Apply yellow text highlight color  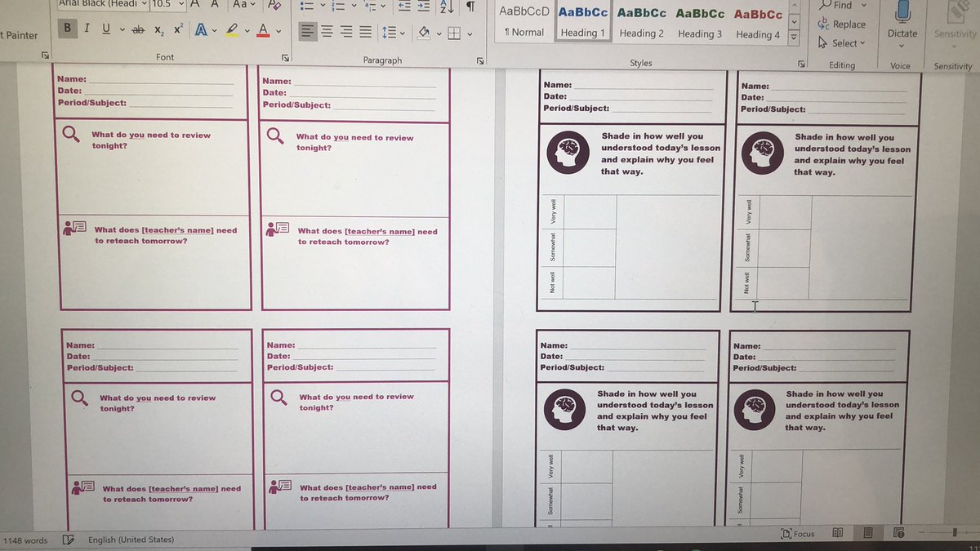click(x=232, y=31)
